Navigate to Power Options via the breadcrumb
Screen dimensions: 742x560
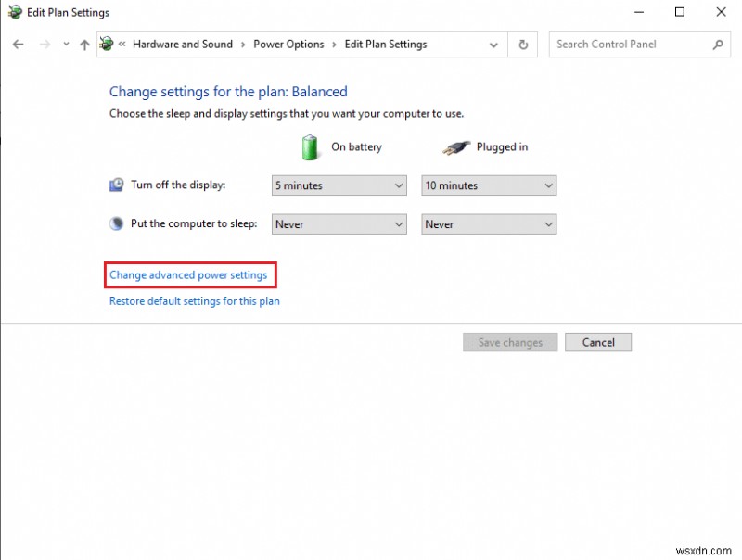(290, 44)
